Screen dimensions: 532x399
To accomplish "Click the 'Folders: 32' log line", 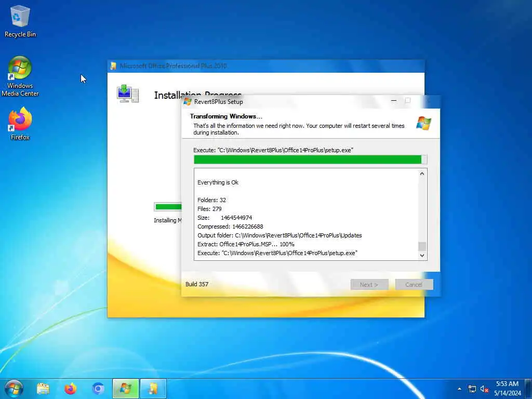I will coord(212,200).
